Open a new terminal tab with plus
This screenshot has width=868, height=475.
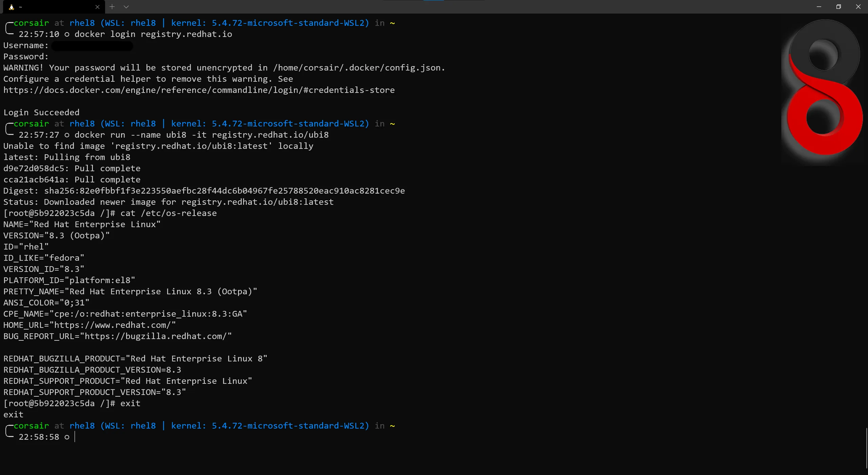pyautogui.click(x=112, y=7)
